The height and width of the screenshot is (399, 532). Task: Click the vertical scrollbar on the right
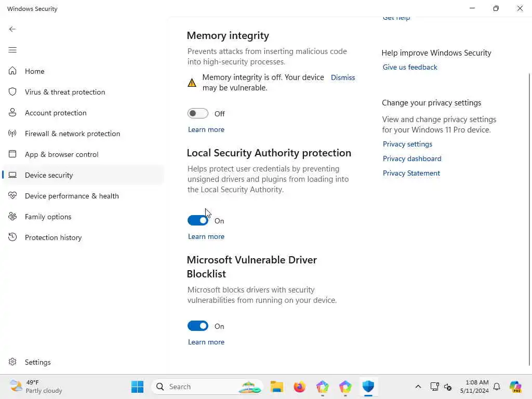[x=529, y=219]
